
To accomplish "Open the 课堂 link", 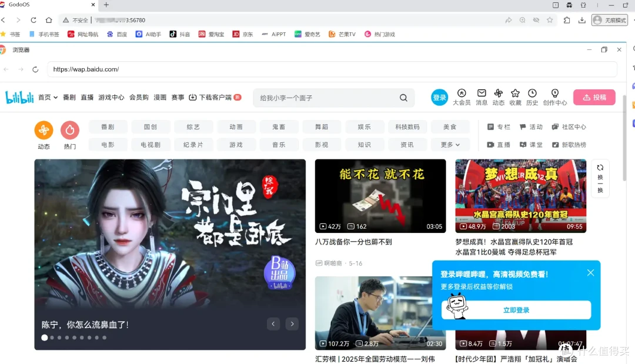I will click(531, 145).
